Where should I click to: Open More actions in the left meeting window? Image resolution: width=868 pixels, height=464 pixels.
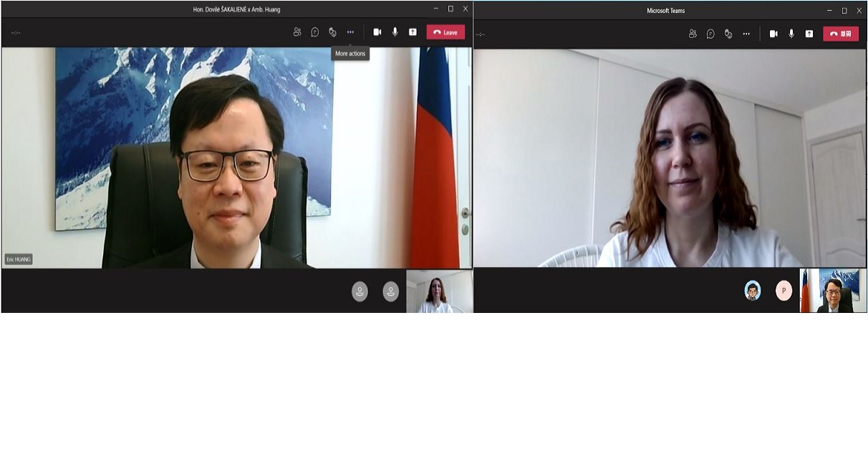[350, 32]
